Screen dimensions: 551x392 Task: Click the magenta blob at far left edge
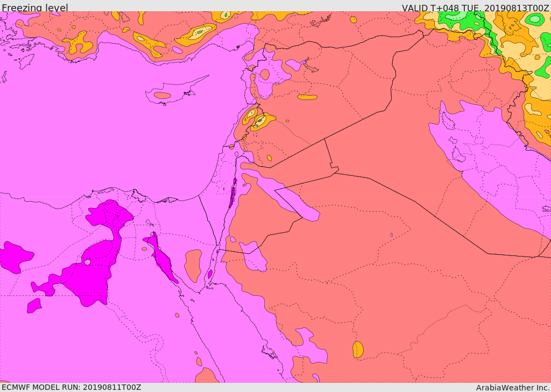tap(15, 256)
